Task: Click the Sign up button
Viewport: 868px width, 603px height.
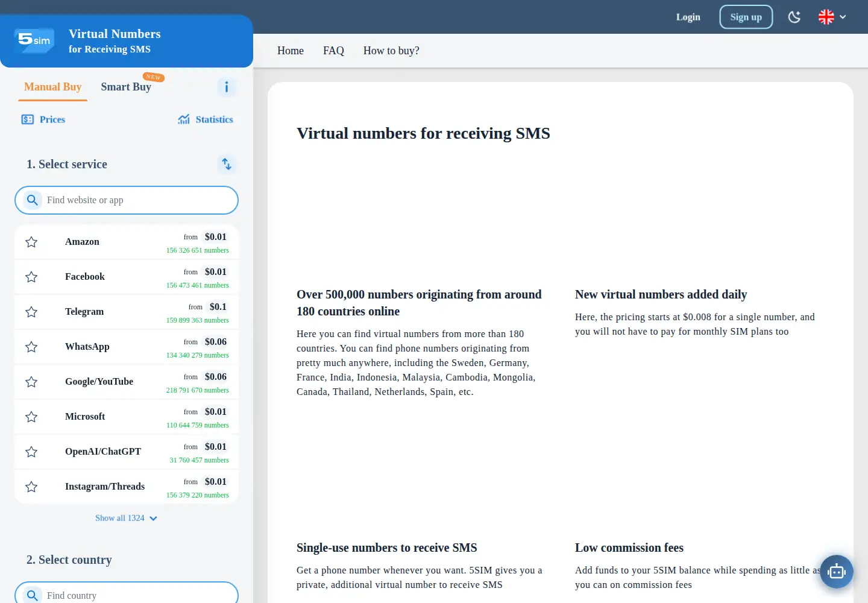Action: (746, 17)
